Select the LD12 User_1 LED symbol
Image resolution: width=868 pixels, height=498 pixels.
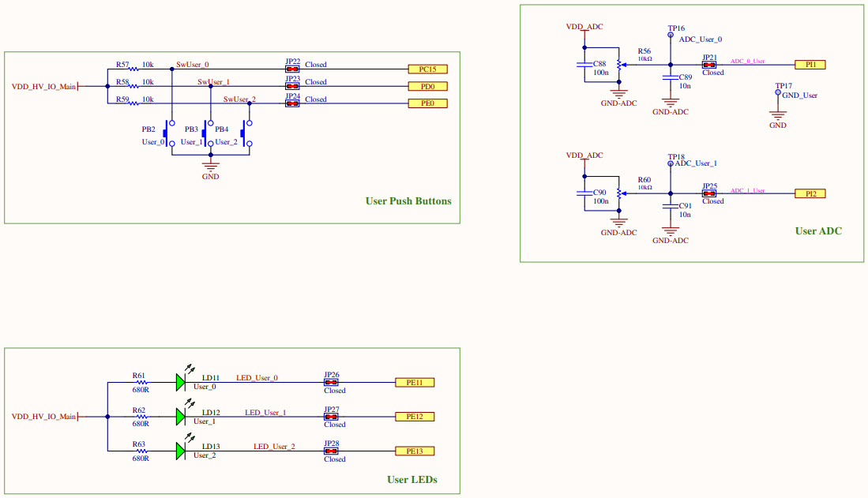(x=180, y=416)
